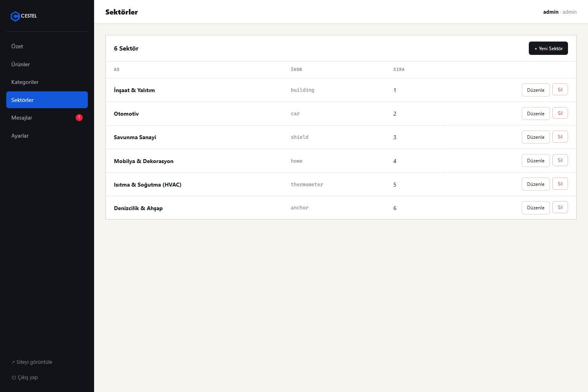The image size is (588, 392).
Task: Go to Ürünler in sidebar
Action: 47,64
